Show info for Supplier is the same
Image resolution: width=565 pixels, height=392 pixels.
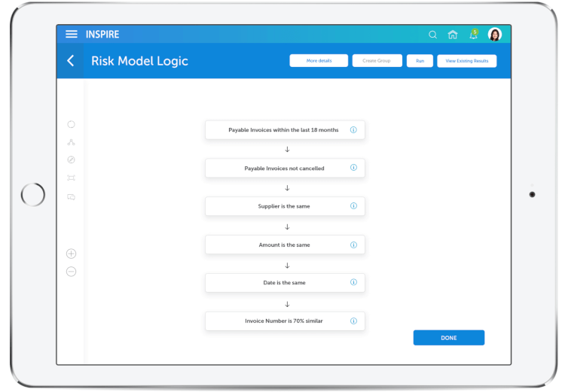click(353, 206)
